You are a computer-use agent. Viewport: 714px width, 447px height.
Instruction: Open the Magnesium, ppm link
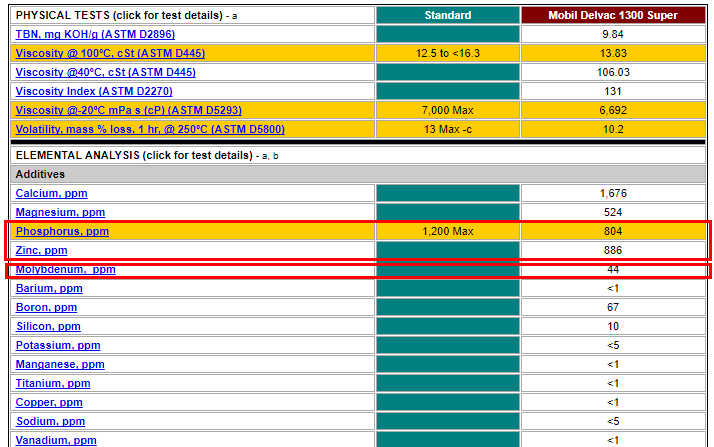60,212
